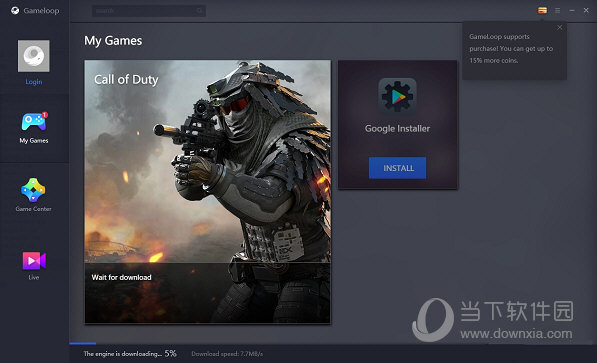This screenshot has width=597, height=363.
Task: Click the Google Installer label
Action: tap(397, 129)
